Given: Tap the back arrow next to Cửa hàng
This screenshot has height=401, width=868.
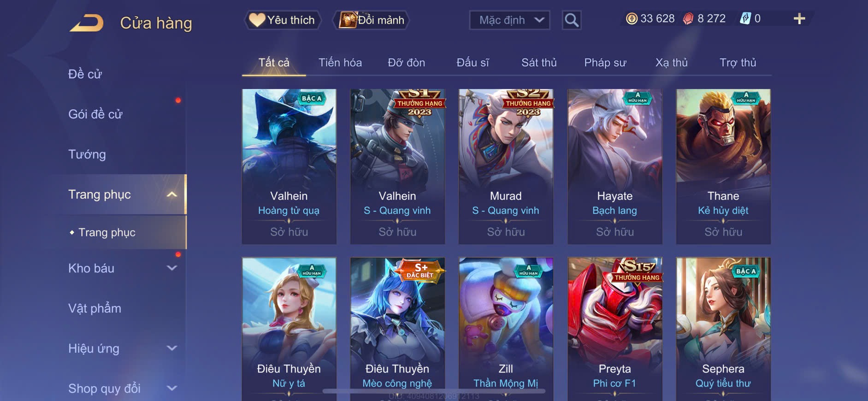Looking at the screenshot, I should (87, 23).
